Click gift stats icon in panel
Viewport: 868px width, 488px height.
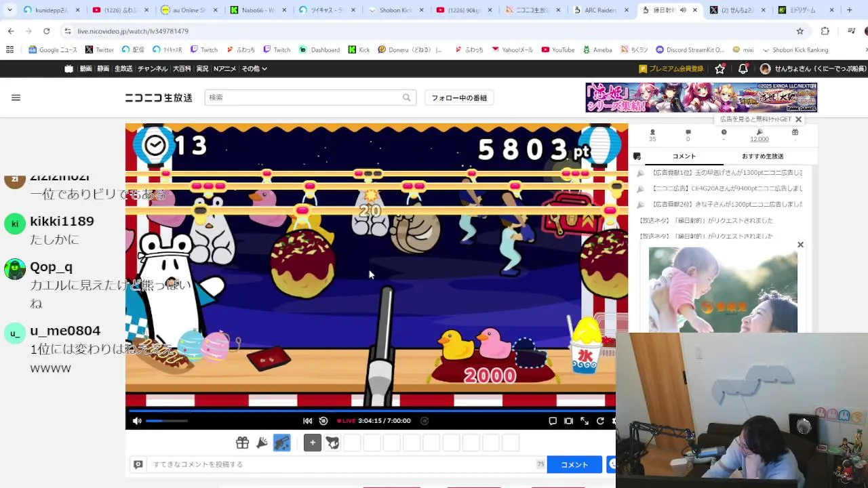[x=795, y=132]
